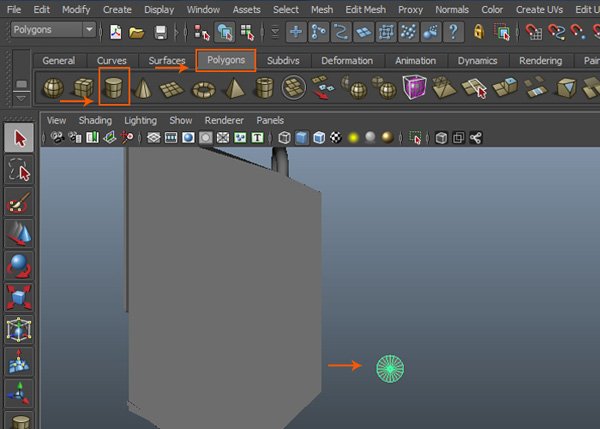Toggle surfaces selection mask icon
Image resolution: width=600 pixels, height=429 pixels.
(363, 32)
